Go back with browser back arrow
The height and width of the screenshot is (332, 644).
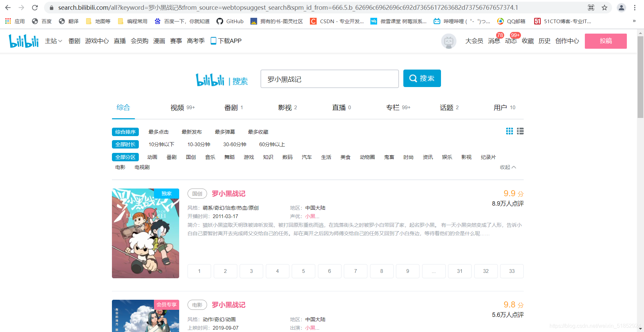pos(8,7)
